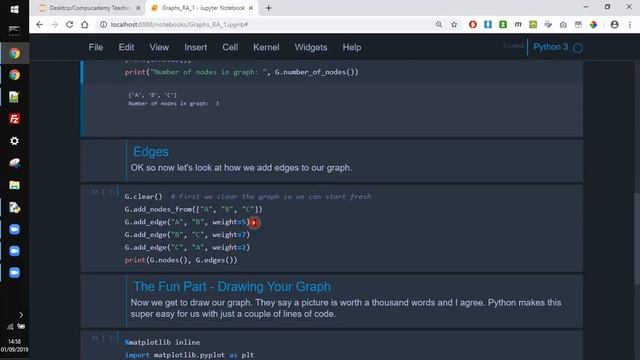
Task: Open a new browser tab
Action: (269, 8)
